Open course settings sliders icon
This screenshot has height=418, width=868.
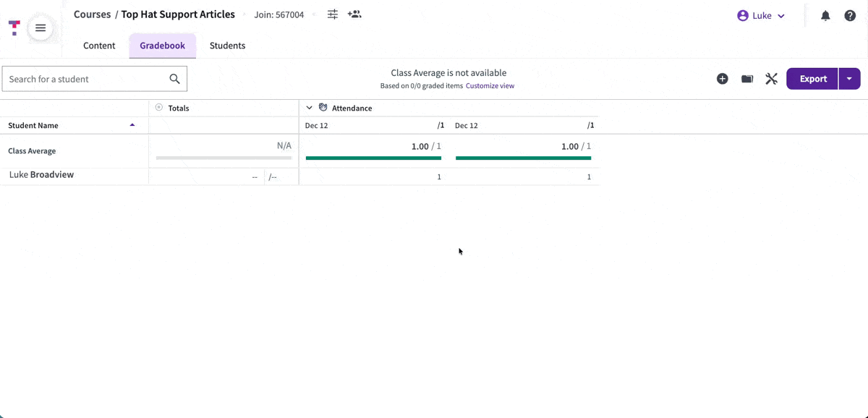click(x=333, y=14)
